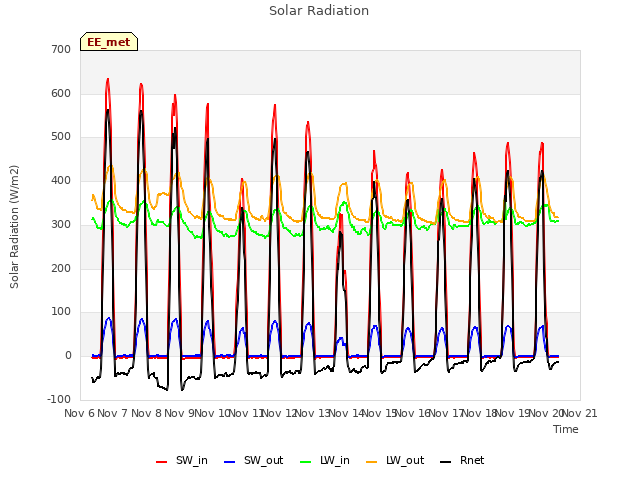Click the Solar Radiation chart title
640x480 pixels.
(x=319, y=11)
